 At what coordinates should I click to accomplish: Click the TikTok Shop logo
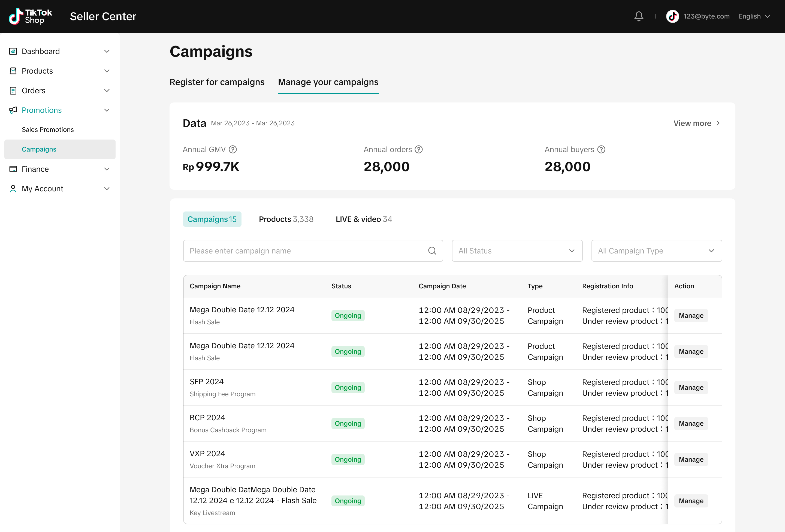click(x=31, y=16)
